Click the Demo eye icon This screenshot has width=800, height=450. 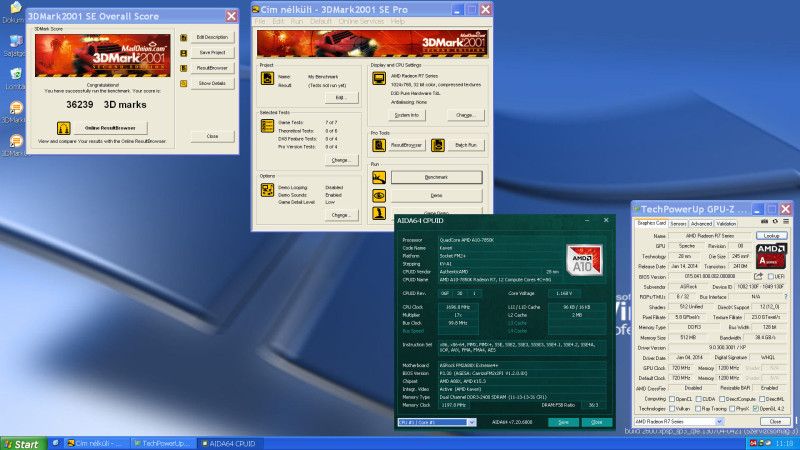point(379,195)
